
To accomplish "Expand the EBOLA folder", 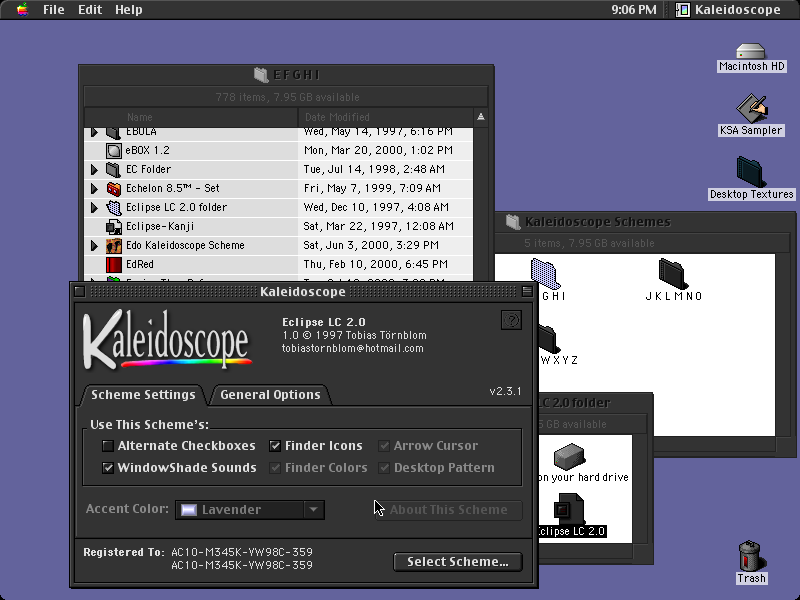I will [94, 132].
